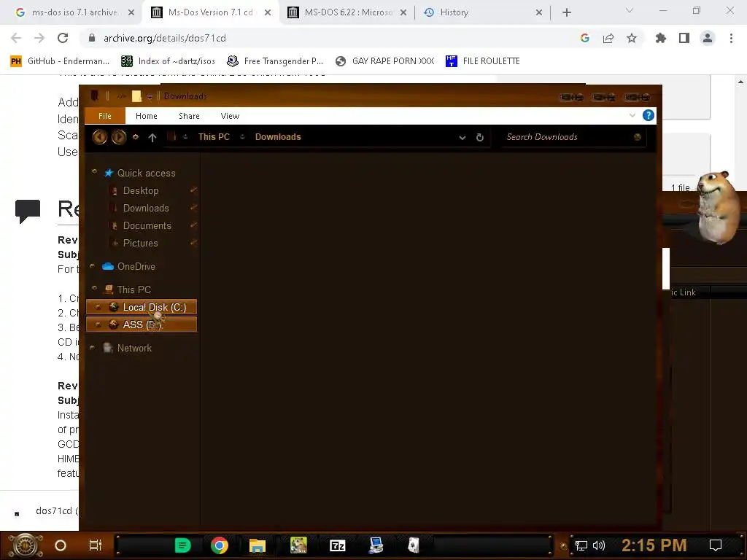This screenshot has height=560, width=747.
Task: Select Local Disk (C:) drive
Action: pyautogui.click(x=142, y=307)
